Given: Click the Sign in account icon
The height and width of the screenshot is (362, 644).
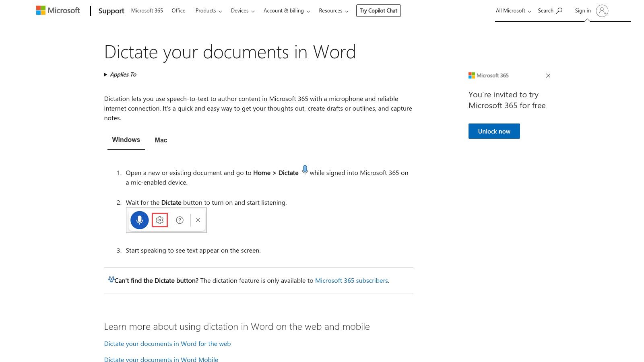Looking at the screenshot, I should coord(601,11).
